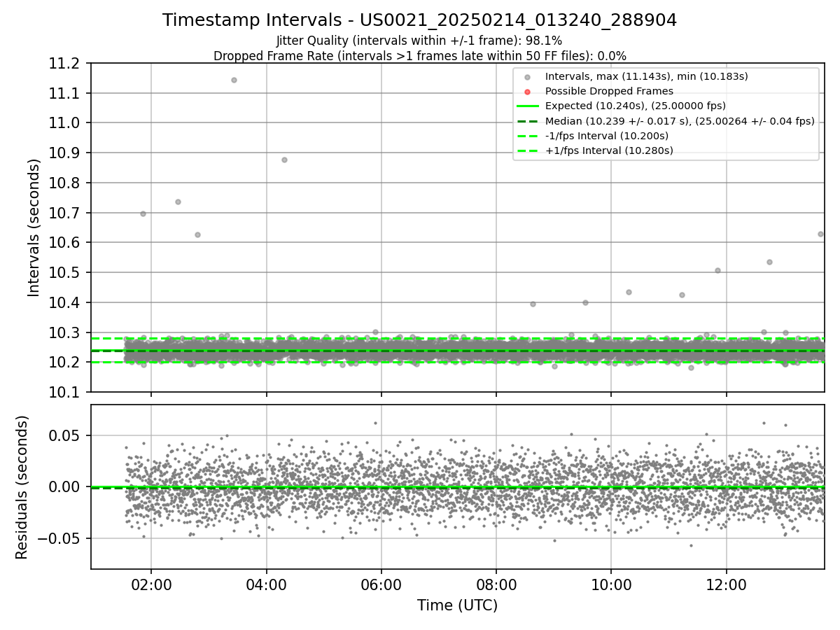Click the outlier point near 10.63 seconds around 02:50
The height and width of the screenshot is (630, 840).
point(197,234)
